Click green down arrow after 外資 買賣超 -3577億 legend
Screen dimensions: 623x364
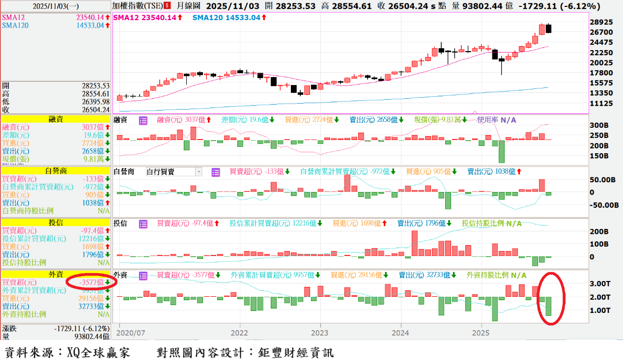(x=218, y=275)
